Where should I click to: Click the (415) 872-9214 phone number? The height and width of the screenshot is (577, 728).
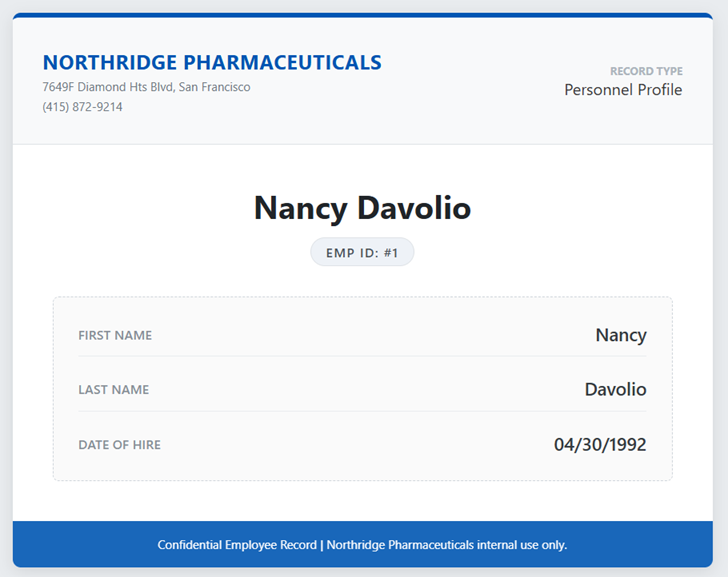82,107
